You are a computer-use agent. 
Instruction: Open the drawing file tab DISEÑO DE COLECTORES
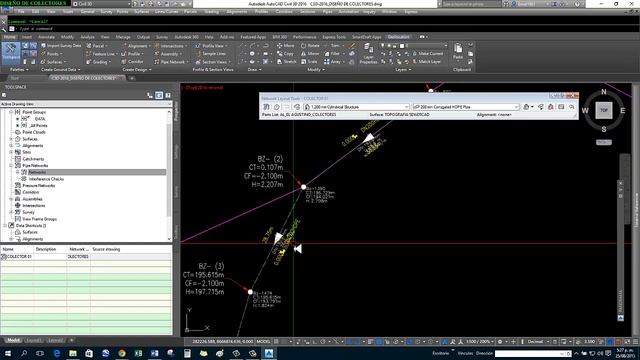click(84, 78)
